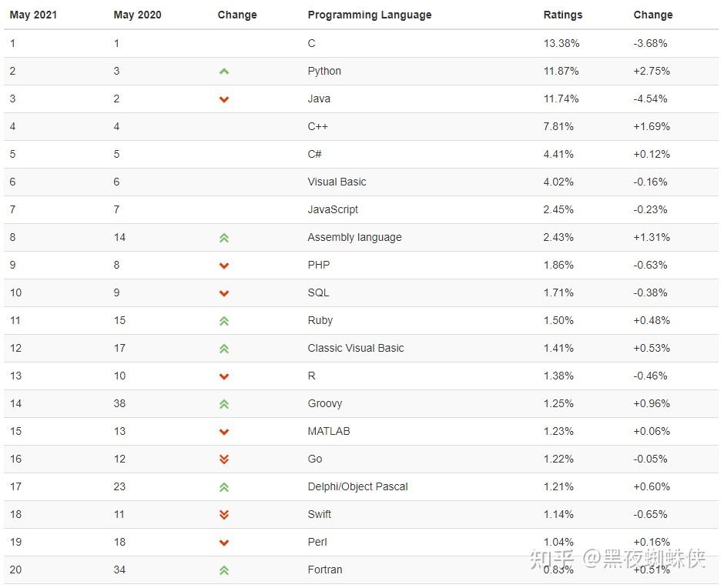Click the double up arrow for Groovy
The image size is (724, 588).
(224, 404)
